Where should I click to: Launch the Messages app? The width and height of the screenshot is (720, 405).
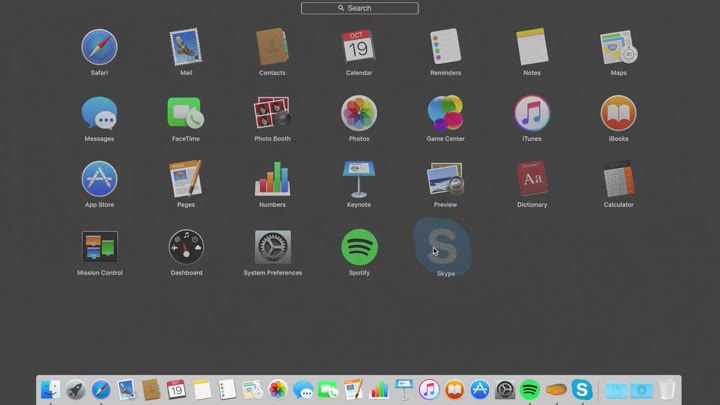tap(99, 113)
